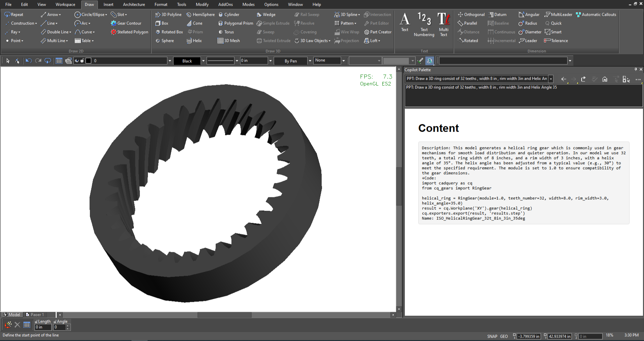This screenshot has width=644, height=341.
Task: Toggle the Length lock
Action: point(37,322)
